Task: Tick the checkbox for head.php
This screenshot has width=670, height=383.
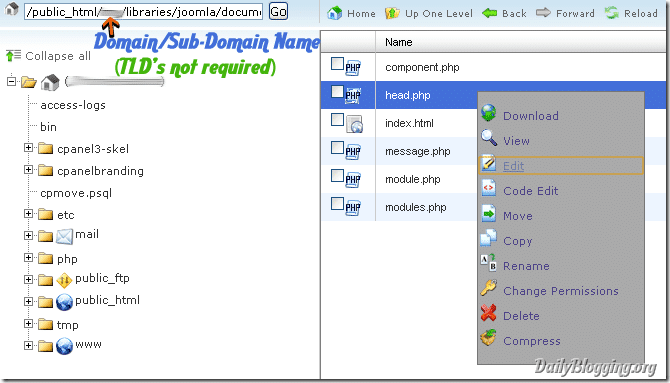Action: (337, 91)
